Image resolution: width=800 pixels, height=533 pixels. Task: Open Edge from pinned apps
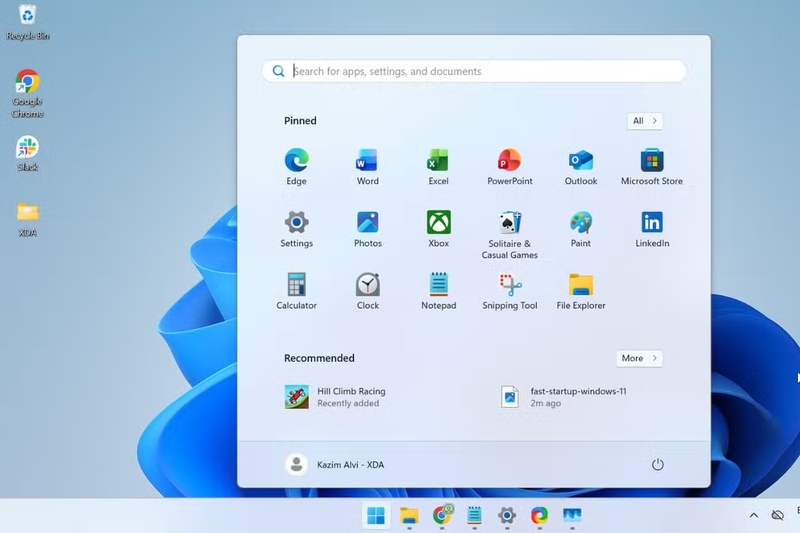point(296,167)
